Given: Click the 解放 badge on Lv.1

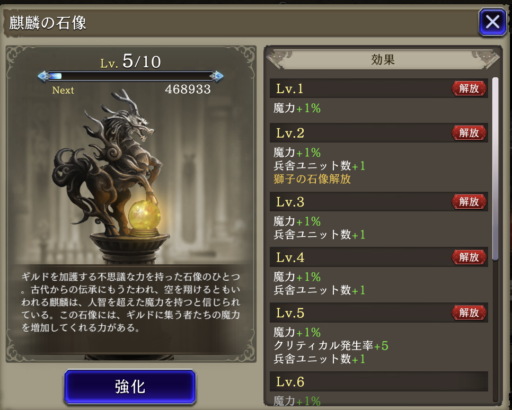Looking at the screenshot, I should [x=469, y=88].
